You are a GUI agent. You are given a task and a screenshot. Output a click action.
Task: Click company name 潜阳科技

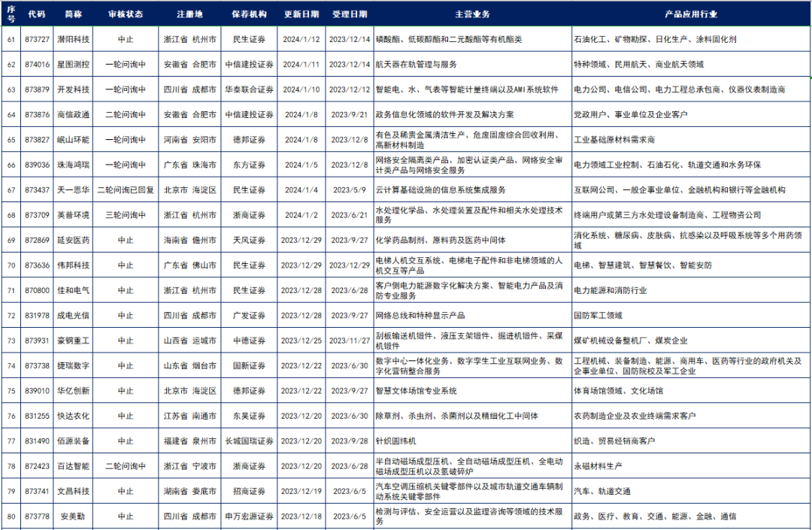pyautogui.click(x=74, y=39)
